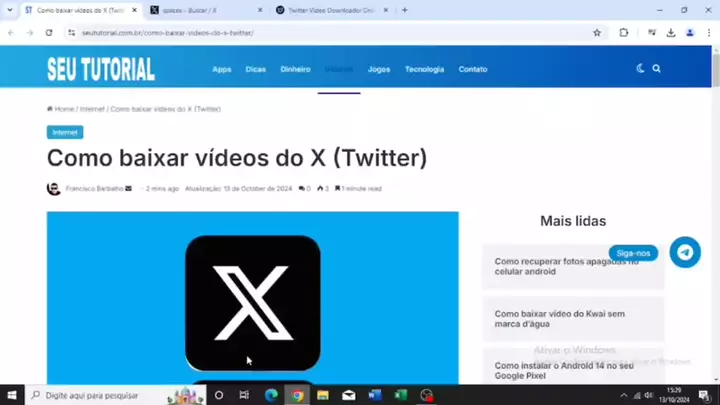The height and width of the screenshot is (405, 720).
Task: Open the browser extensions puzzle icon
Action: coord(624,33)
